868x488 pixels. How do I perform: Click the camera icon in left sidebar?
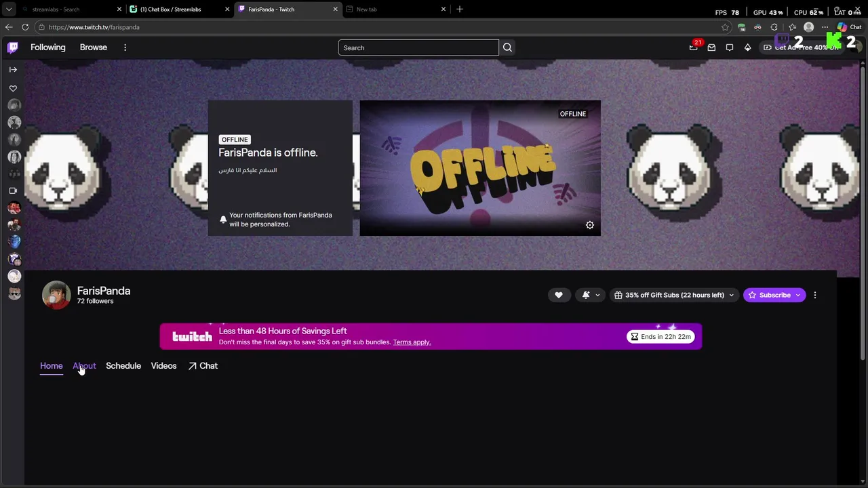click(x=13, y=191)
